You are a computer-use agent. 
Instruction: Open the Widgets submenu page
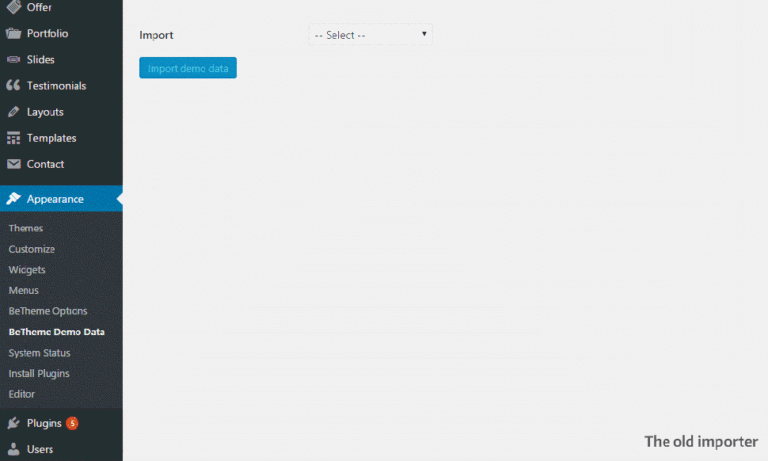click(27, 270)
